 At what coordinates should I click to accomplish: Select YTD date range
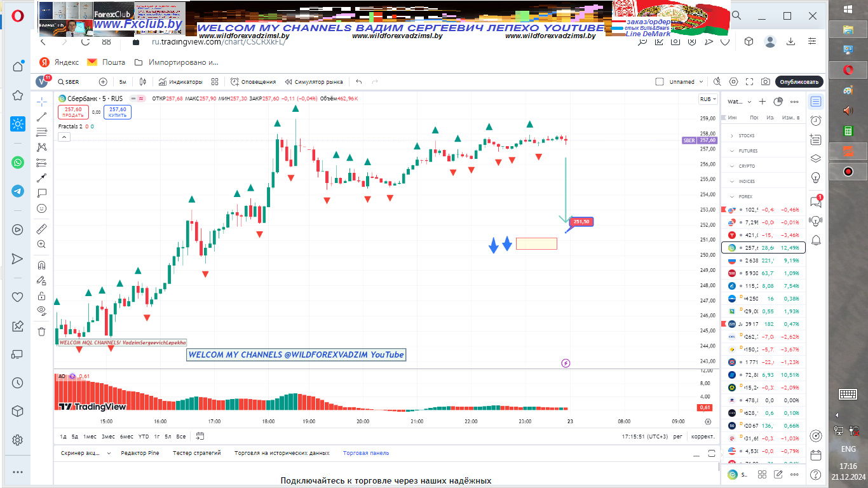[x=144, y=437]
